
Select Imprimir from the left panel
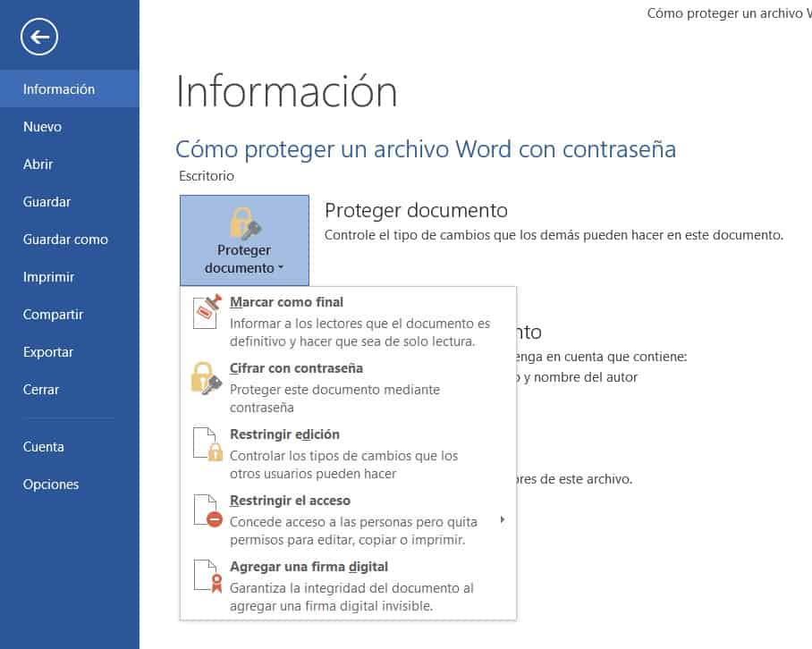pyautogui.click(x=48, y=277)
